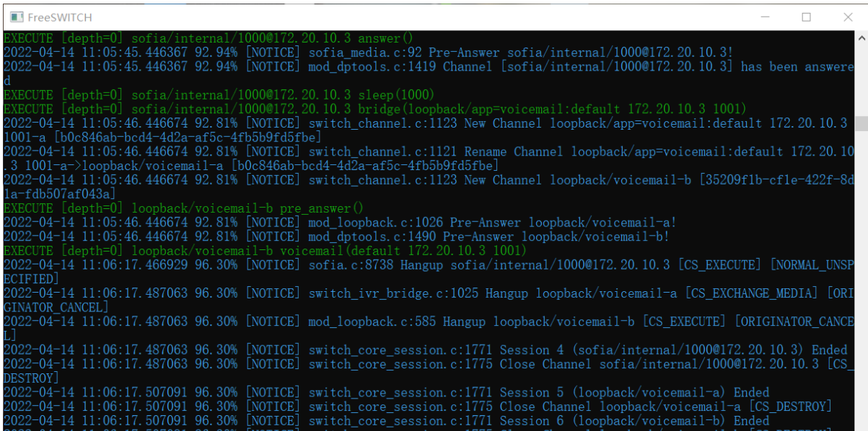This screenshot has height=431, width=868.
Task: Click the EXECUTE voicemail(default 172.20.10.3 1001) line
Action: pyautogui.click(x=266, y=251)
